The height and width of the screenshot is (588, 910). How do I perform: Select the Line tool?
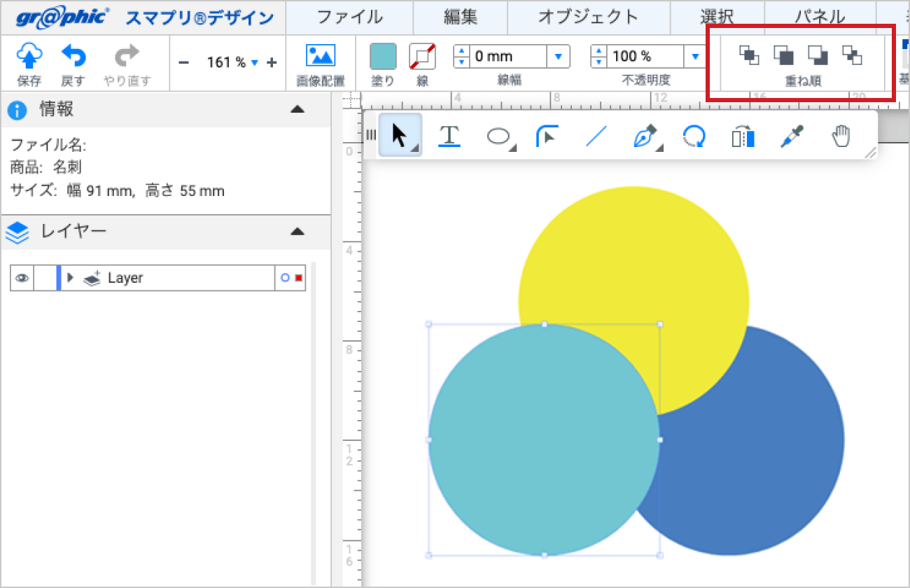596,136
